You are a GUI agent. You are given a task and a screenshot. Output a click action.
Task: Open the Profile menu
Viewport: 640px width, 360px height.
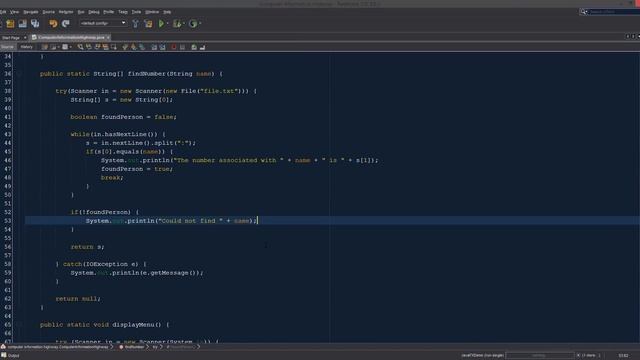(x=109, y=12)
